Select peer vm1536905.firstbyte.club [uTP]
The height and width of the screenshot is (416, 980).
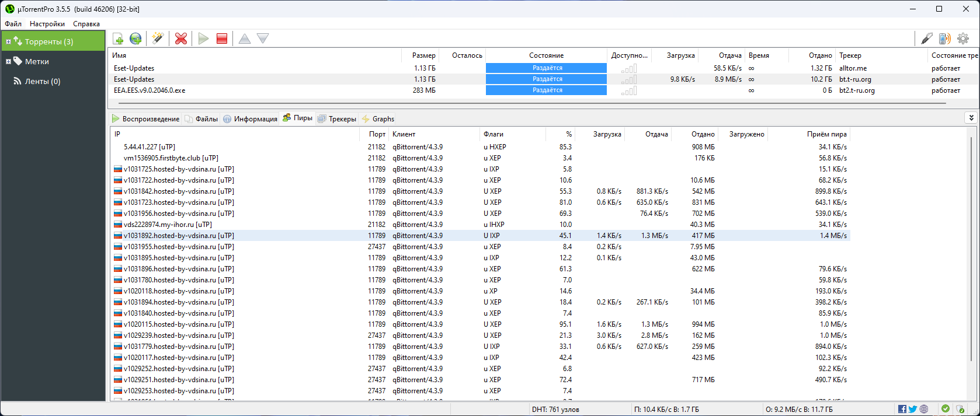point(480,158)
